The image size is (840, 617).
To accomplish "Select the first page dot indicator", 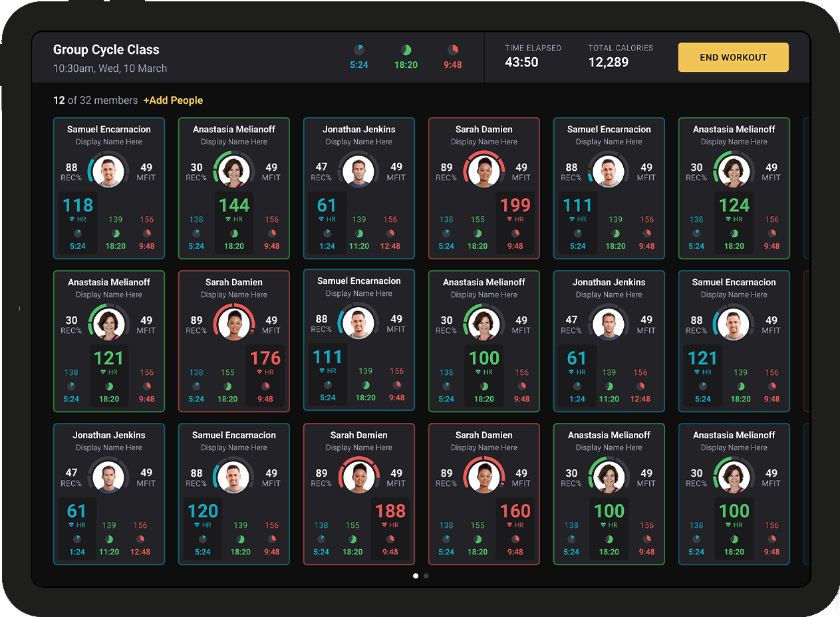I will pos(416,576).
